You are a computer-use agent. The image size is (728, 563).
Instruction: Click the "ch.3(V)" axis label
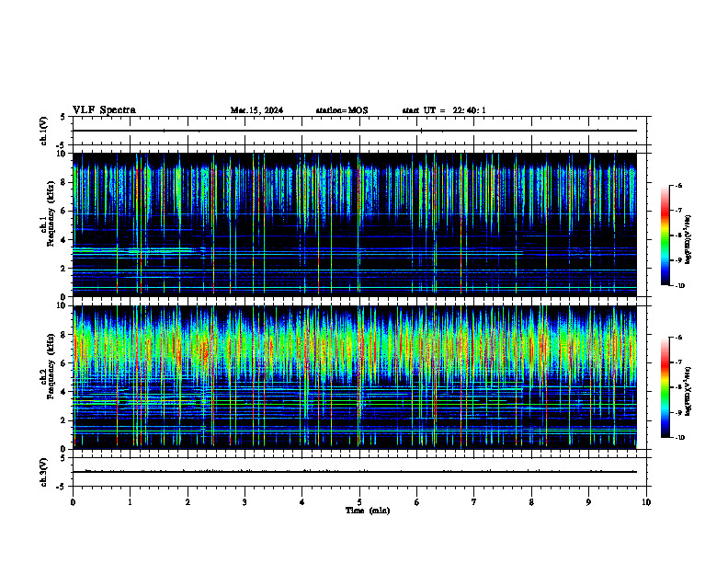coord(43,472)
